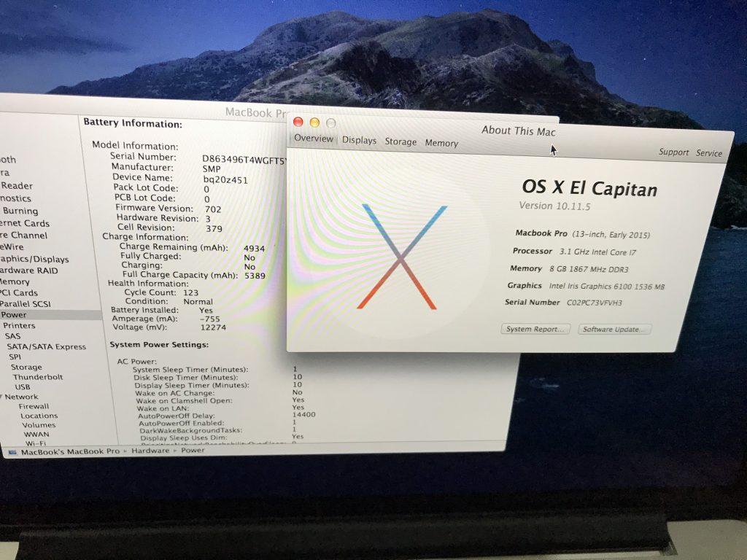The width and height of the screenshot is (747, 560).
Task: Select Locations under Network
Action: [39, 416]
